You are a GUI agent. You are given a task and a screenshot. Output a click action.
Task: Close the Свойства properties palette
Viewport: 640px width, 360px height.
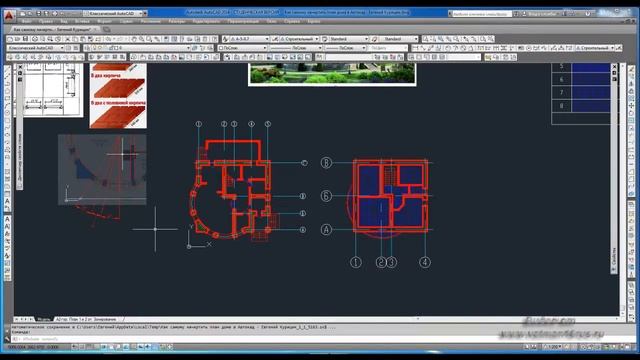pos(614,66)
